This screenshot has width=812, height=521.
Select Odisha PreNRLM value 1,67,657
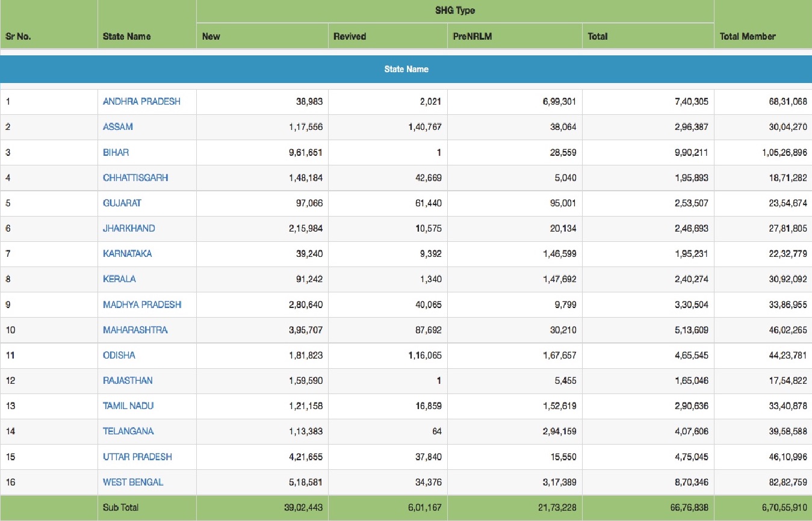[560, 356]
